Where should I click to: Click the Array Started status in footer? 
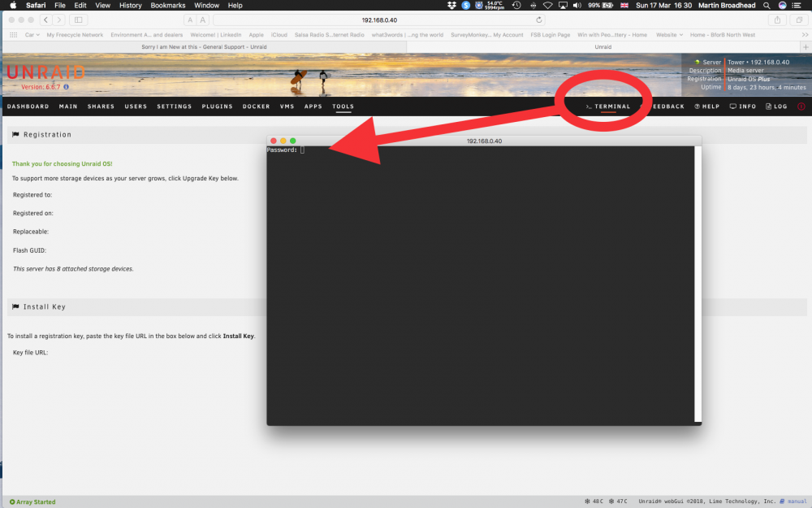[32, 501]
